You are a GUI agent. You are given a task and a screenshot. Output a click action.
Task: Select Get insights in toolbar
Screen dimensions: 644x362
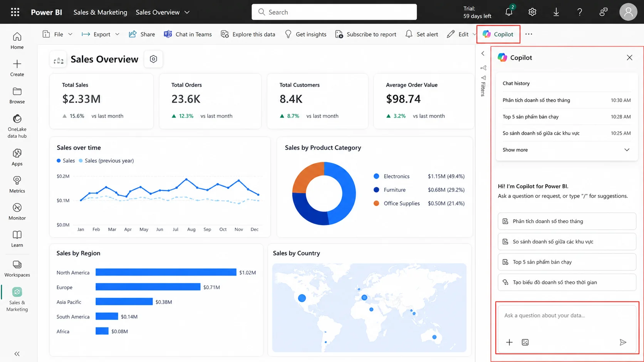coord(305,34)
